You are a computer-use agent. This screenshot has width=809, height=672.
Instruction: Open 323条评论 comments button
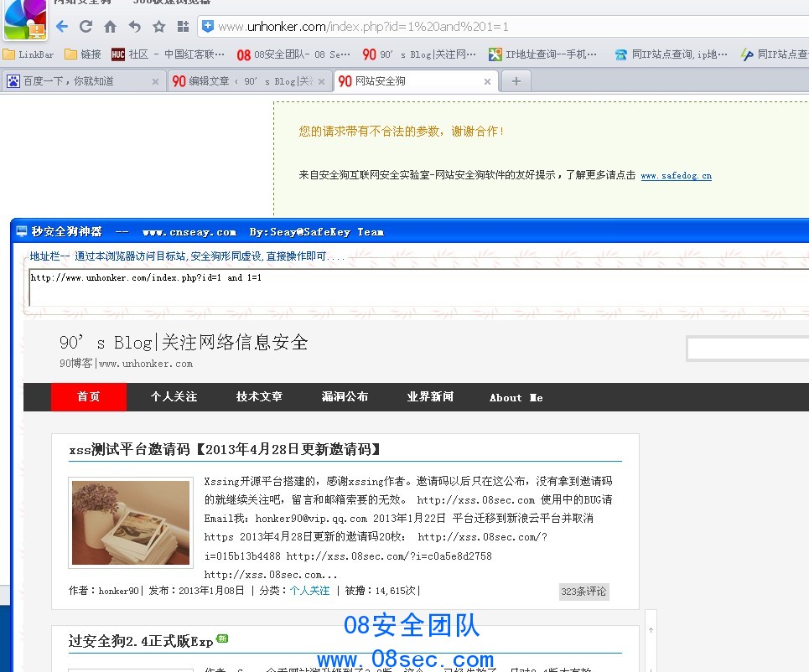pos(583,592)
